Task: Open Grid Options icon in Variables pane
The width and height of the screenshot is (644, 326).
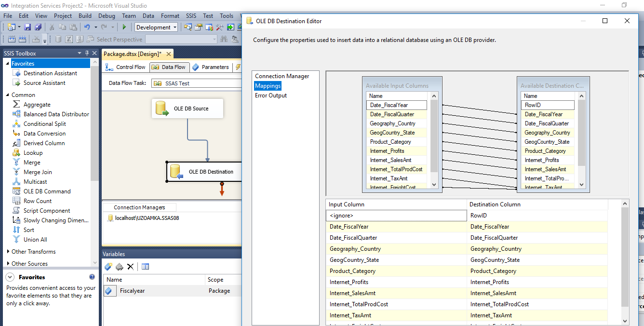Action: 145,266
